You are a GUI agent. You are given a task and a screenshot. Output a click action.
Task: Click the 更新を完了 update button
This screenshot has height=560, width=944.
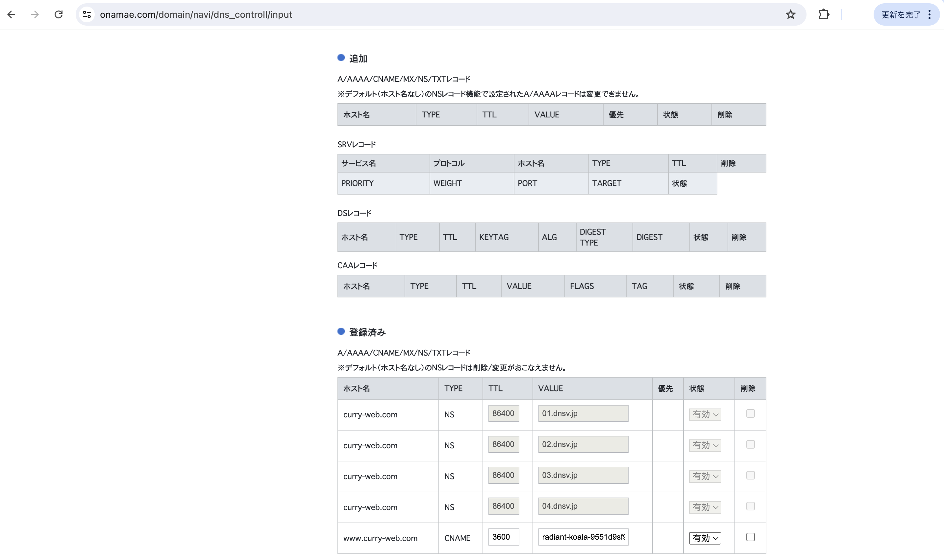coord(901,14)
